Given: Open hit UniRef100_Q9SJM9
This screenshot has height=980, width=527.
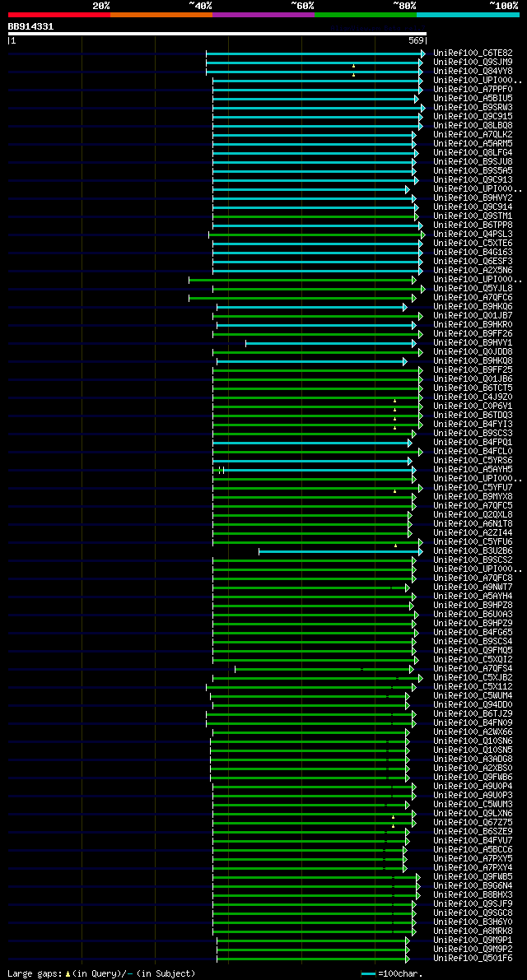Looking at the screenshot, I should pyautogui.click(x=473, y=63).
